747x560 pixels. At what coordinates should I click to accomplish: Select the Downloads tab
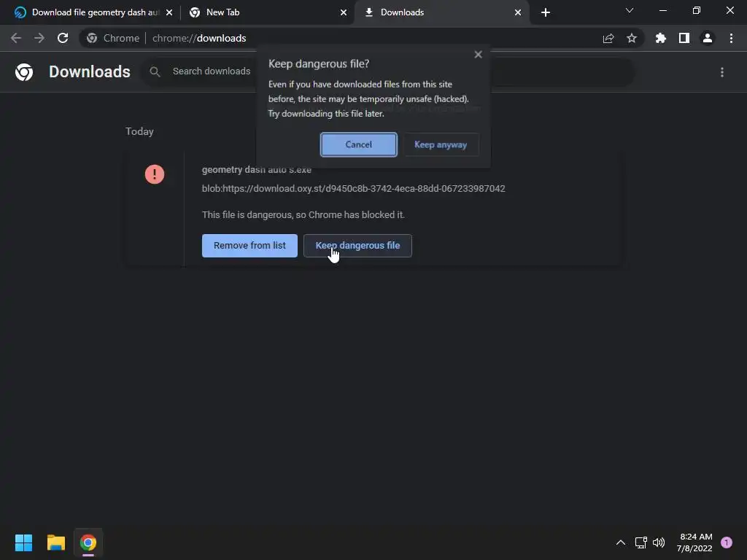coord(441,12)
